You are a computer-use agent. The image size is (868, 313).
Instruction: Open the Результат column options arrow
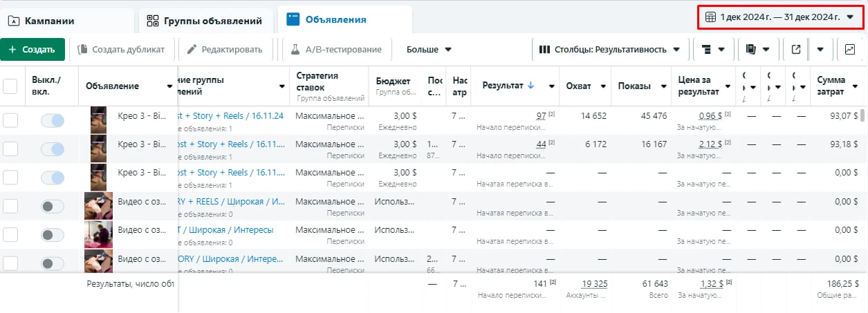tap(551, 86)
